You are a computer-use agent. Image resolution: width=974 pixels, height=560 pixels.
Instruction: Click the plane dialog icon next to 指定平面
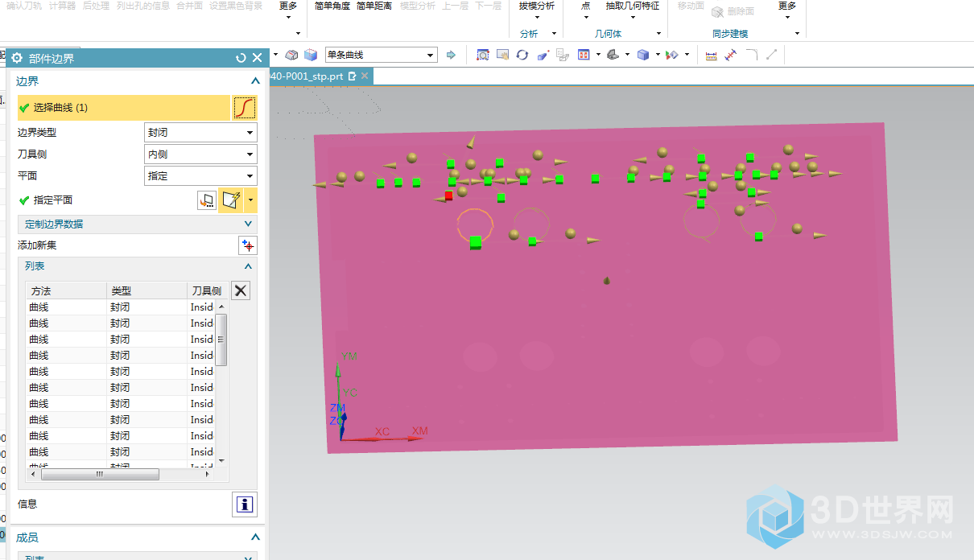pos(207,200)
